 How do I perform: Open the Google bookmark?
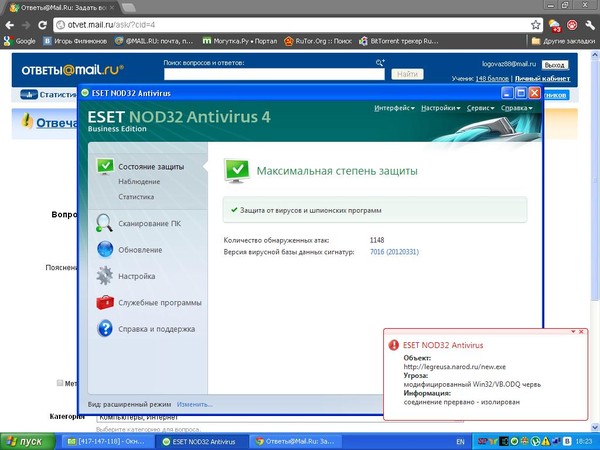click(20, 41)
